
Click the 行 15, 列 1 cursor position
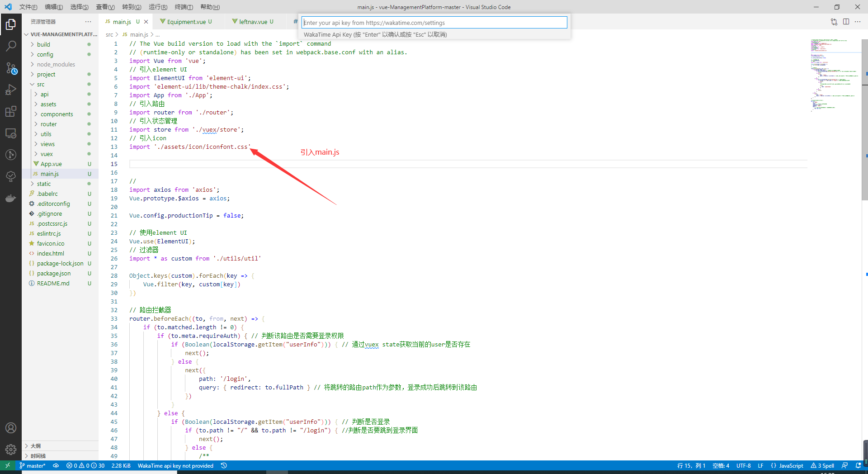point(691,465)
